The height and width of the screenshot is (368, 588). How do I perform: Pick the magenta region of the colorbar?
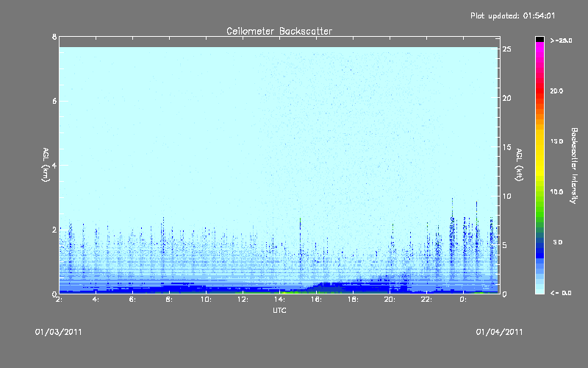539,49
